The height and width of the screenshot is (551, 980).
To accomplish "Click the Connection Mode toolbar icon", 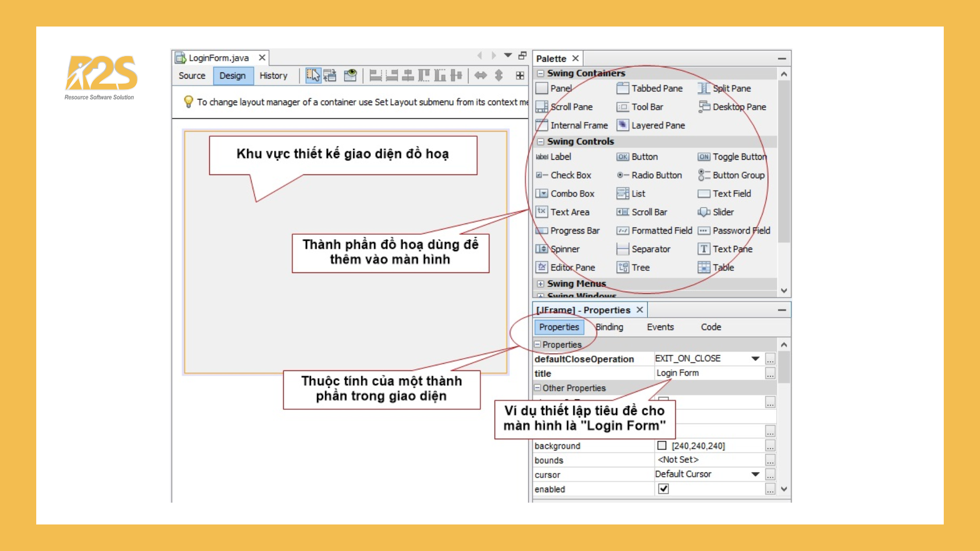I will pyautogui.click(x=330, y=76).
